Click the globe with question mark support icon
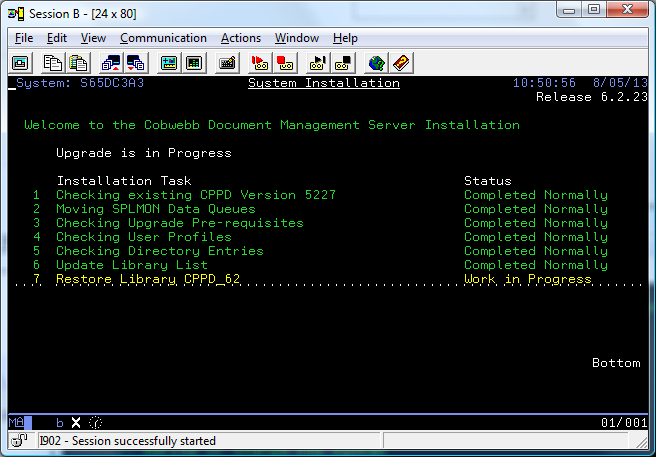 (x=376, y=63)
